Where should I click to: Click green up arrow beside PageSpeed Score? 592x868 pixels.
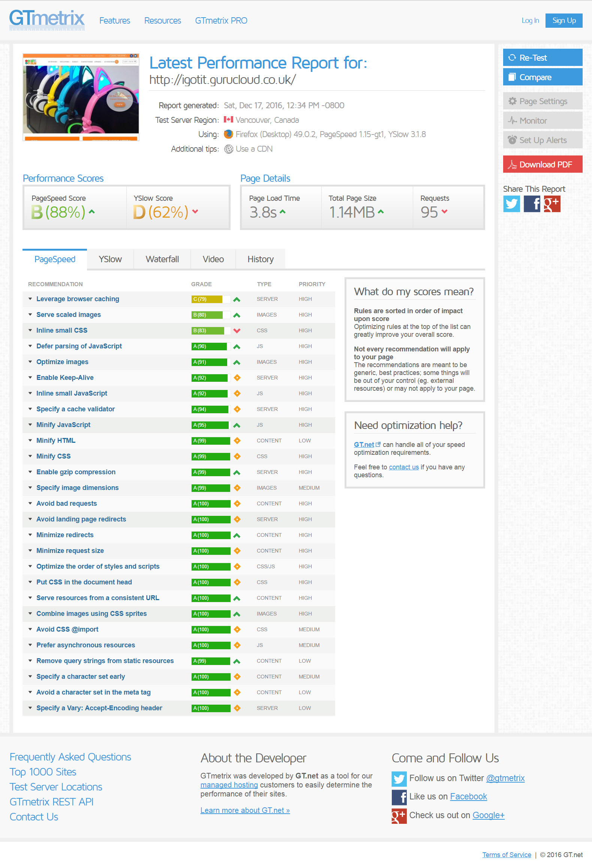[x=92, y=212]
